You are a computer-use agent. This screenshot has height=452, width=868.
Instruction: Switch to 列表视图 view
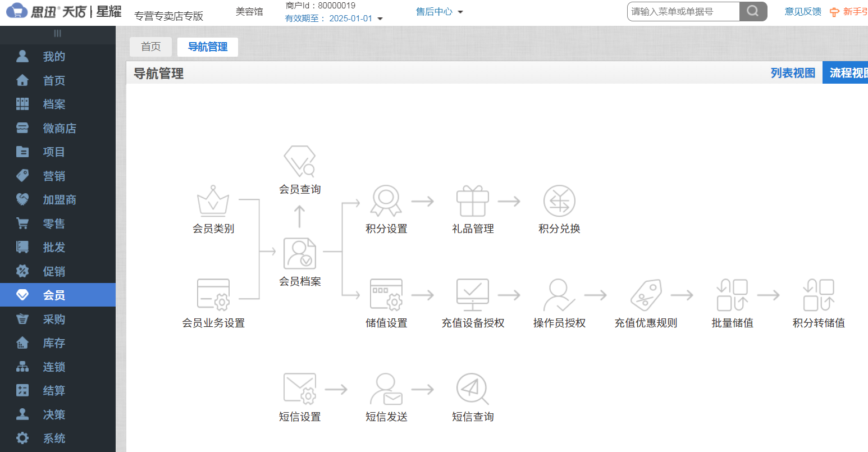[x=792, y=72]
